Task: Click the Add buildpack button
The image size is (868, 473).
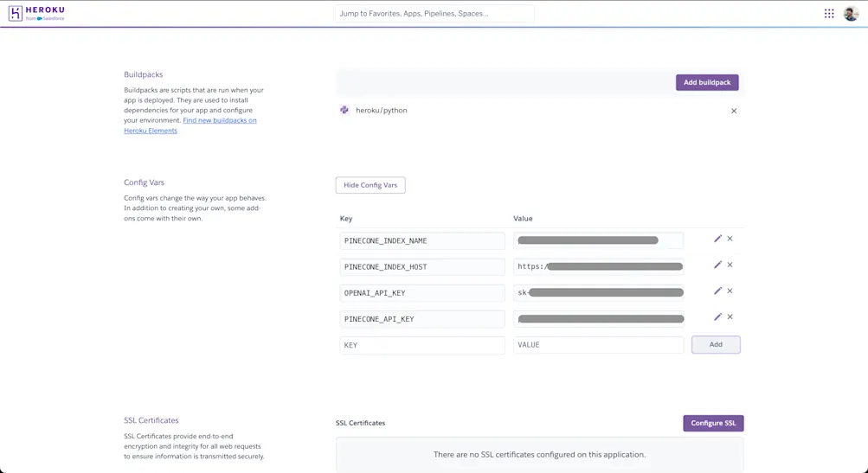Action: coord(707,82)
